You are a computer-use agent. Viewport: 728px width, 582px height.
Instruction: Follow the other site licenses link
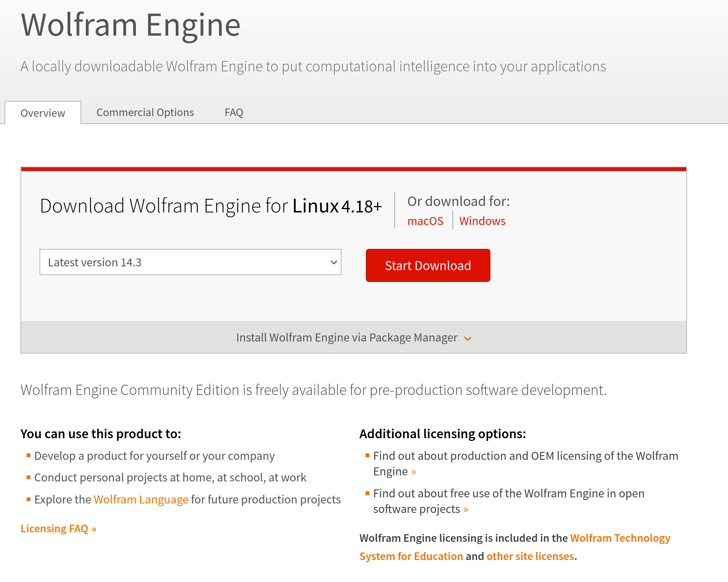[530, 556]
